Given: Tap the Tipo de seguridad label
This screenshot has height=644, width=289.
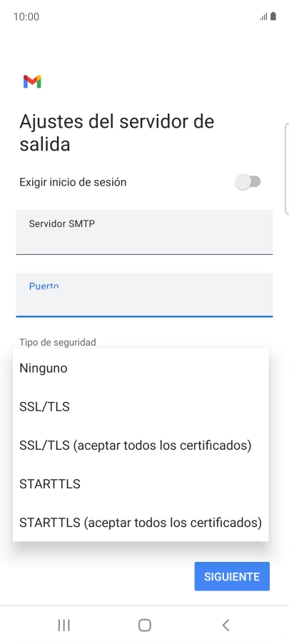Looking at the screenshot, I should pos(58,342).
